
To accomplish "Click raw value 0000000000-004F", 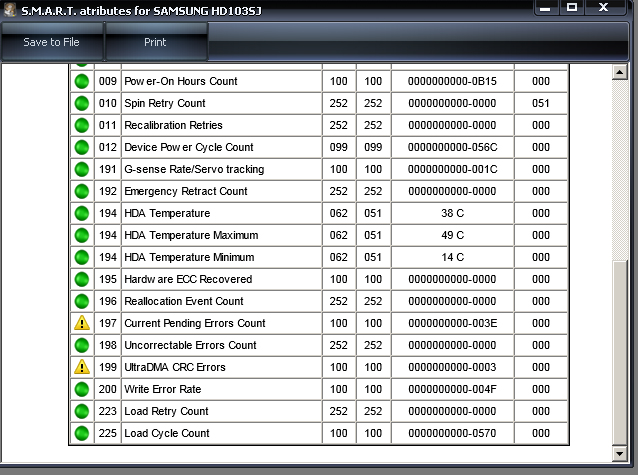I will coord(452,389).
